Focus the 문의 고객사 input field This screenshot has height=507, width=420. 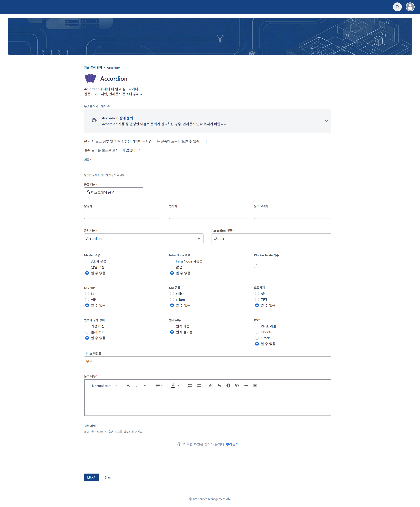coord(292,214)
